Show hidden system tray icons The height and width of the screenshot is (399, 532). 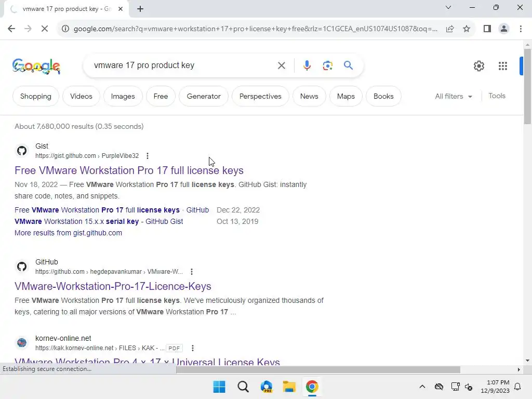click(422, 387)
